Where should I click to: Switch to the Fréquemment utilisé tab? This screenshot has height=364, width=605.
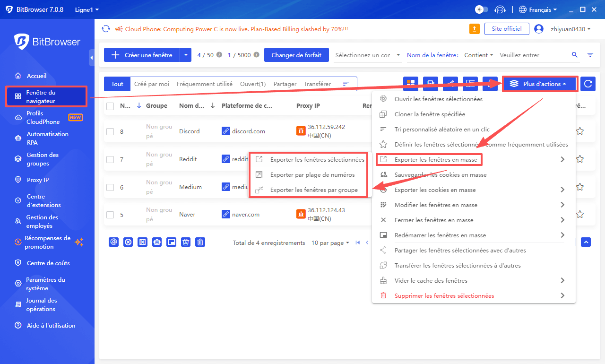pos(204,84)
